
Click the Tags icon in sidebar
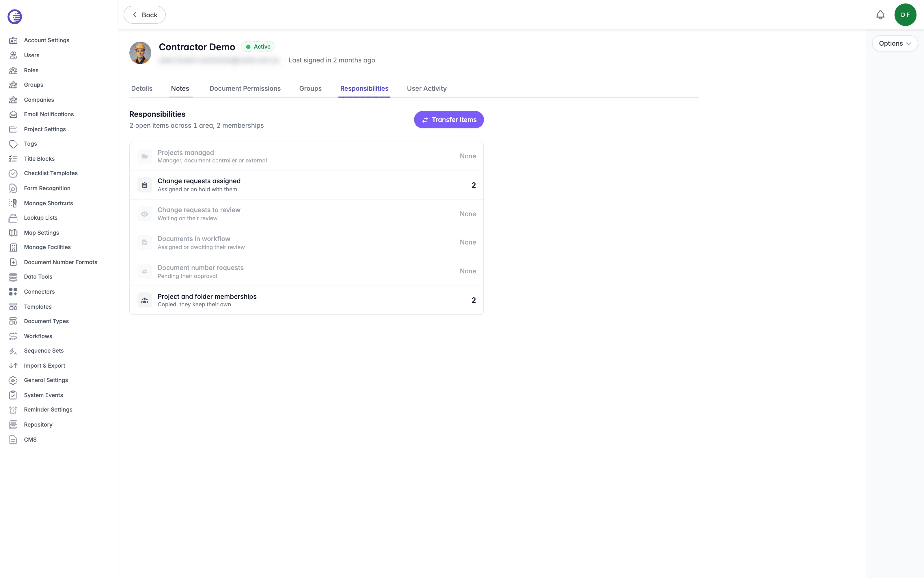(x=13, y=144)
